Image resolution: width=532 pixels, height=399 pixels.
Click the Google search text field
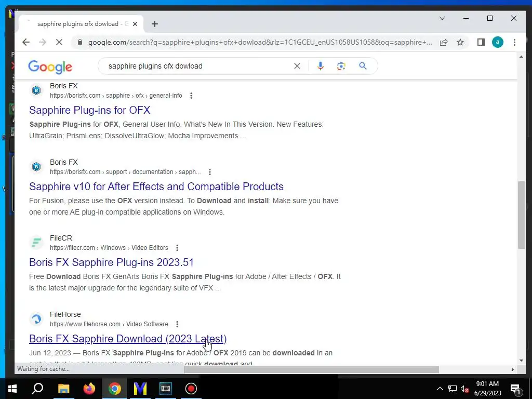pyautogui.click(x=198, y=66)
